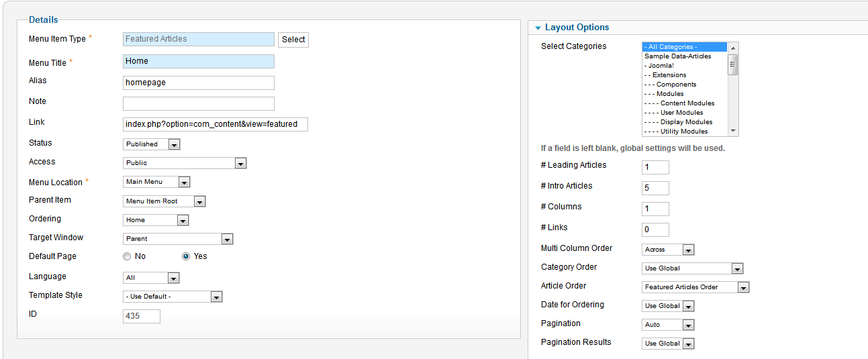The width and height of the screenshot is (868, 359).
Task: Click the Alias input field
Action: [x=199, y=83]
